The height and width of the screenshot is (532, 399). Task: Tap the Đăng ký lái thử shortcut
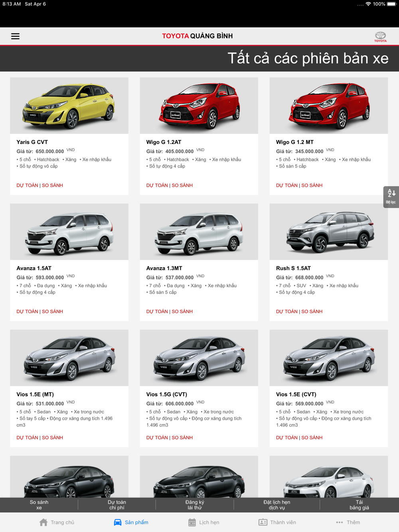click(x=195, y=505)
